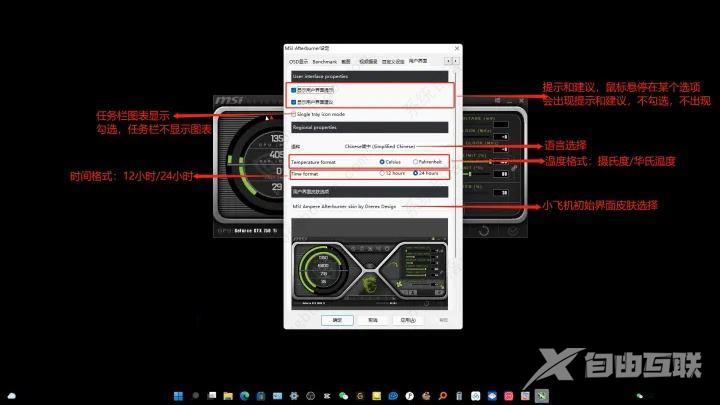720x405 pixels.
Task: Open the tab between 视频摄录 and 用户界面
Action: [393, 62]
